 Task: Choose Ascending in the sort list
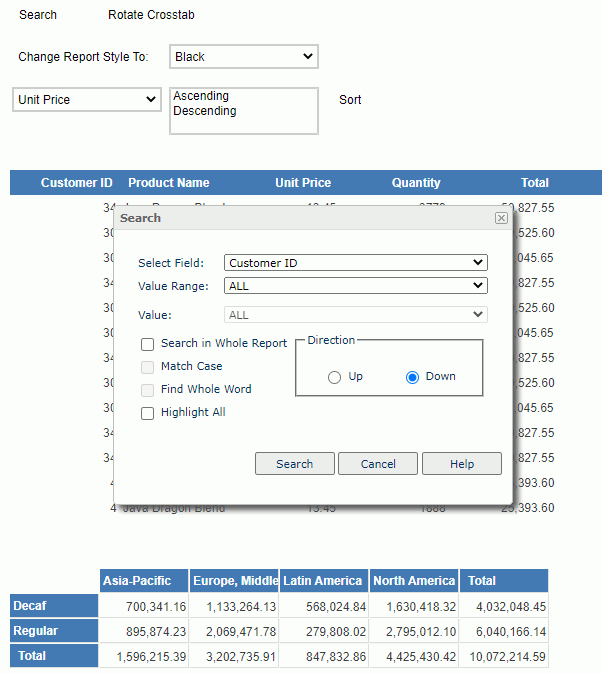[201, 96]
